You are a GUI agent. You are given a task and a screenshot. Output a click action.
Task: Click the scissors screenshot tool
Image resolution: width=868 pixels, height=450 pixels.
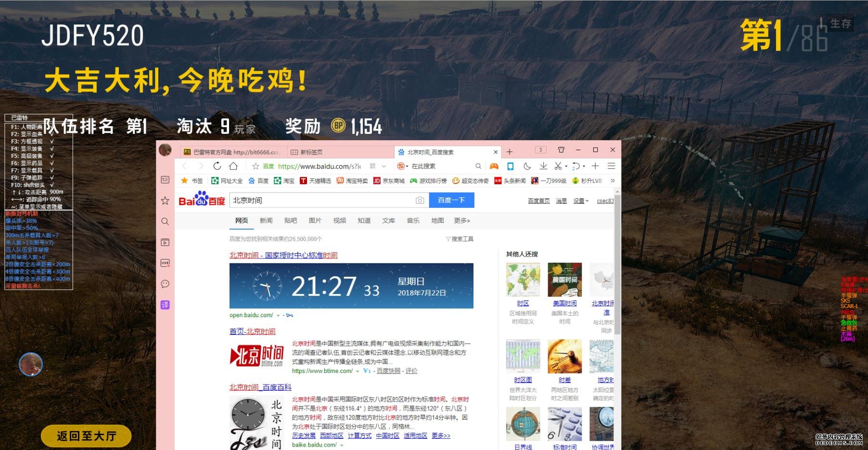point(558,166)
